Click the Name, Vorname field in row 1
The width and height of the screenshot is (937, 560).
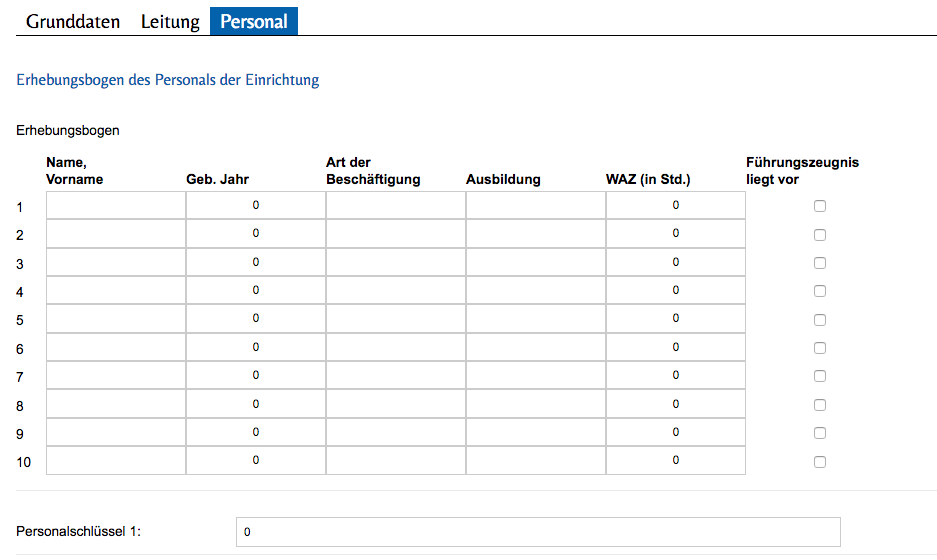point(116,206)
